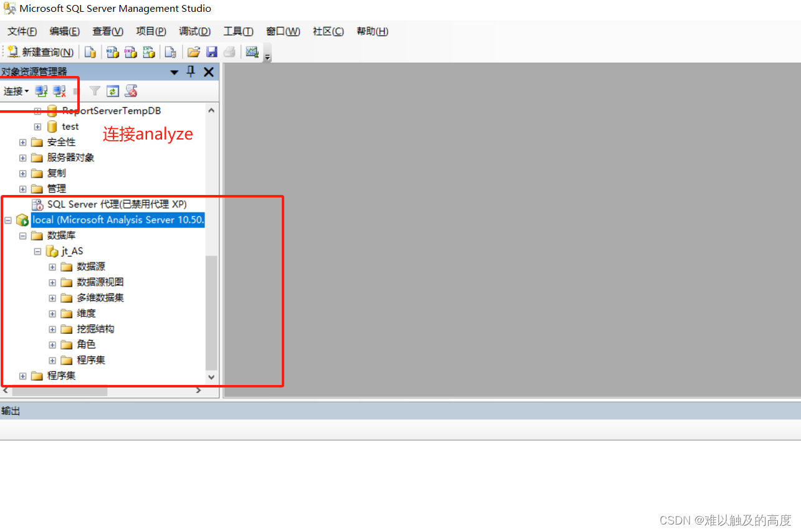Open Object Explorer window position dropdown arrow

pyautogui.click(x=175, y=72)
